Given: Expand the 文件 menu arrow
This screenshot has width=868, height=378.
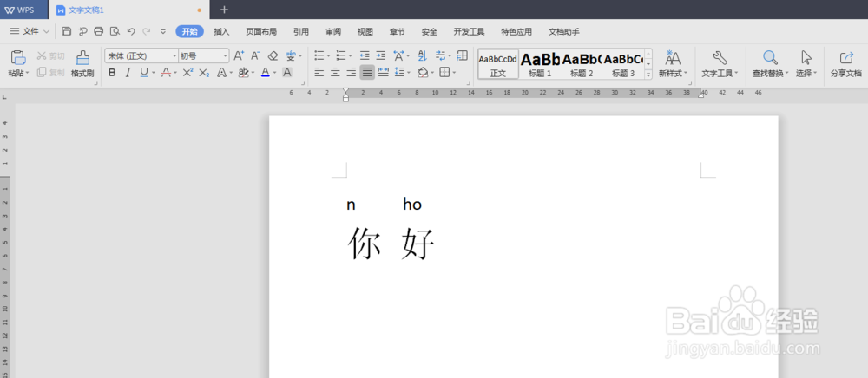Looking at the screenshot, I should 47,32.
